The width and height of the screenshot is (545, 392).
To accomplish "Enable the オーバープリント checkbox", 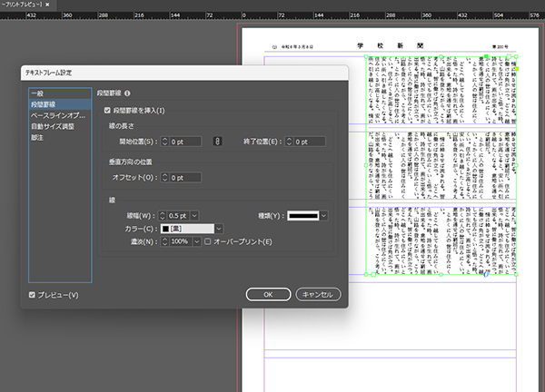I will coord(207,241).
